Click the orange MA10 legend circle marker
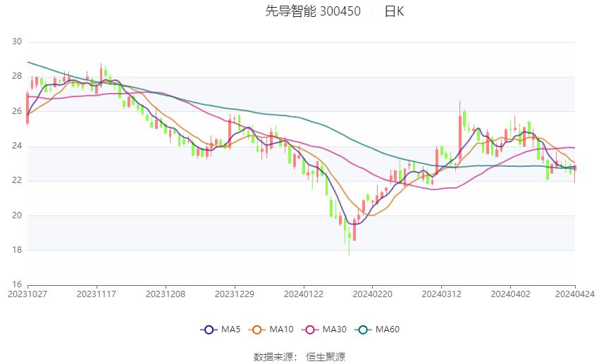The height and width of the screenshot is (364, 599). tap(257, 329)
